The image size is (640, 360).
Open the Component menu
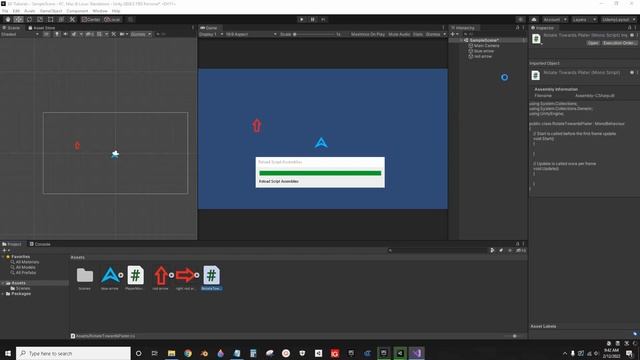point(77,11)
